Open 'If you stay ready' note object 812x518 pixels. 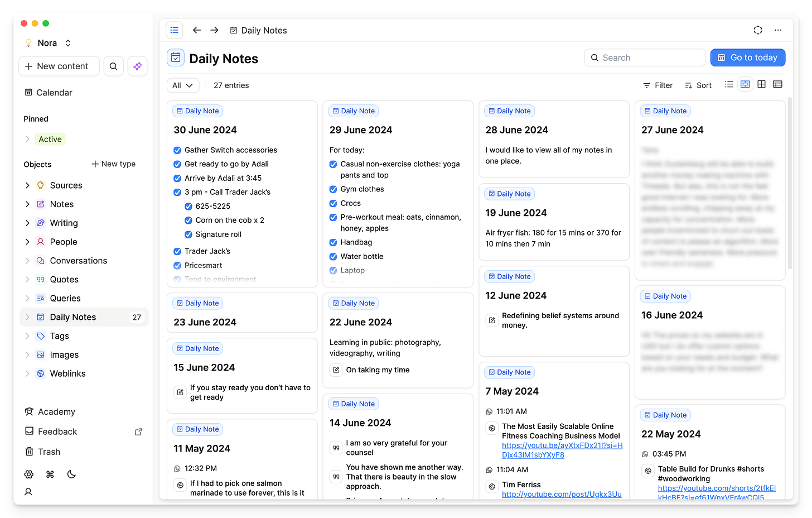[x=242, y=392]
